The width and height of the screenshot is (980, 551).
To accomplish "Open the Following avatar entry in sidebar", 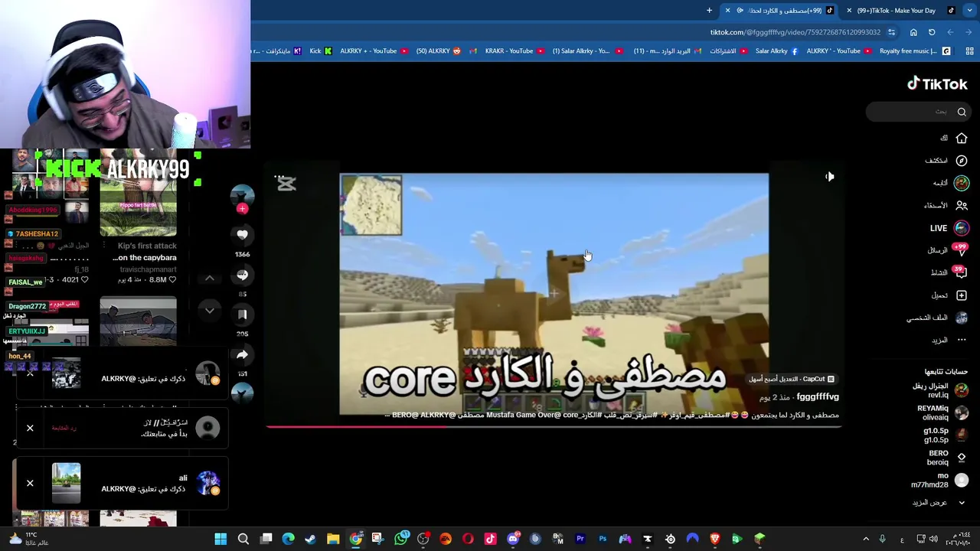I will coord(962,183).
